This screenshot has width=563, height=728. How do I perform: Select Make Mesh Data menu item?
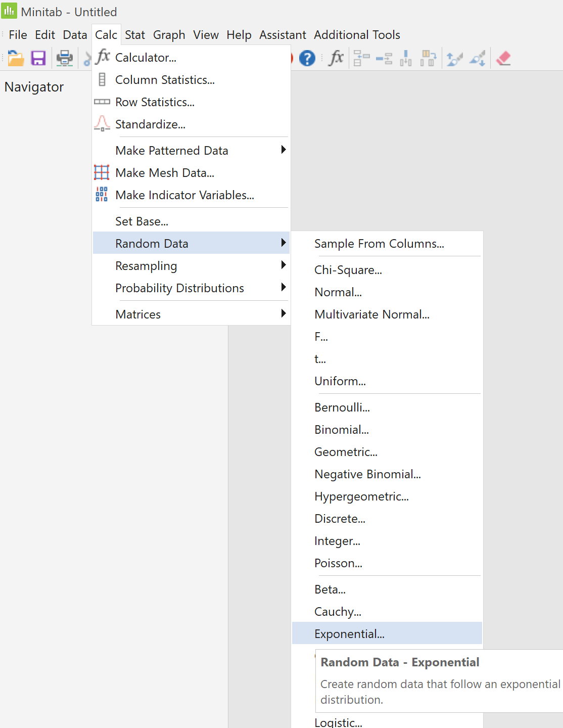pyautogui.click(x=191, y=173)
